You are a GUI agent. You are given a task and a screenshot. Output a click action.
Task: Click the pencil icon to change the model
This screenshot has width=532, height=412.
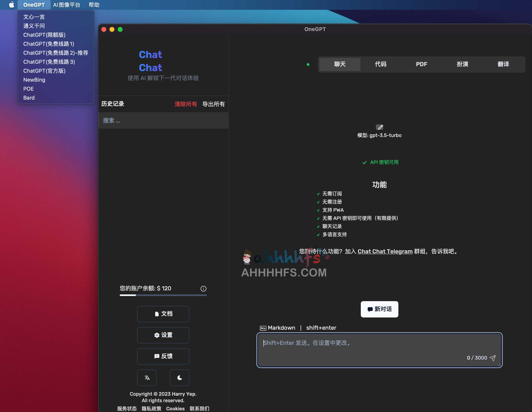[x=380, y=127]
